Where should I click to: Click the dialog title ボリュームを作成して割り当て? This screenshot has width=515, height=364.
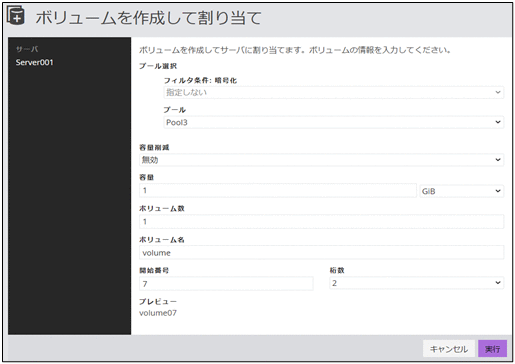click(x=148, y=17)
